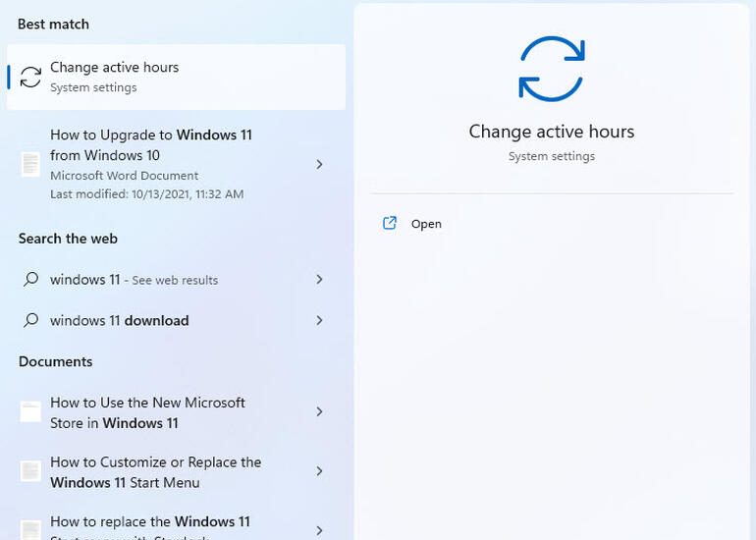Image resolution: width=756 pixels, height=540 pixels.
Task: Click document icon for Customize or Replace Start Menu
Action: [30, 471]
